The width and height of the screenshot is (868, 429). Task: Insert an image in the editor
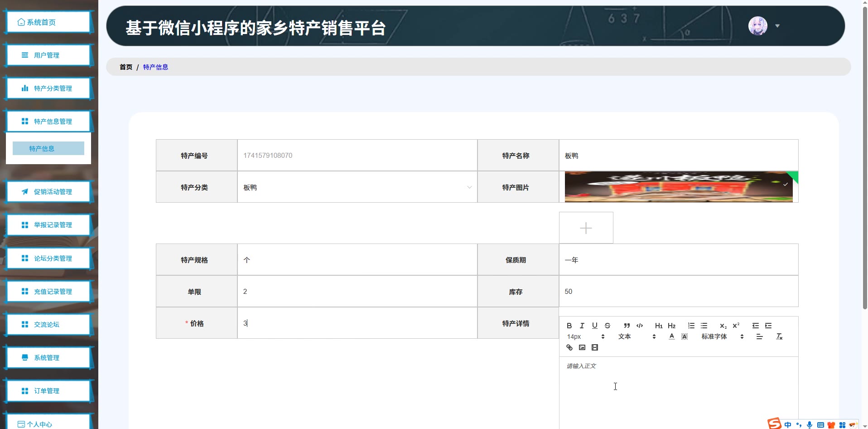point(582,347)
